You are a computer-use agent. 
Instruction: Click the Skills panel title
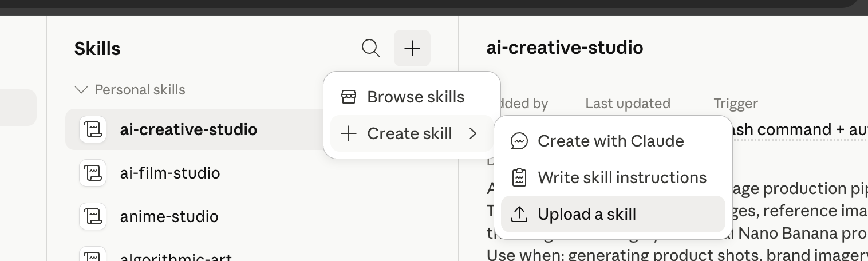point(97,49)
